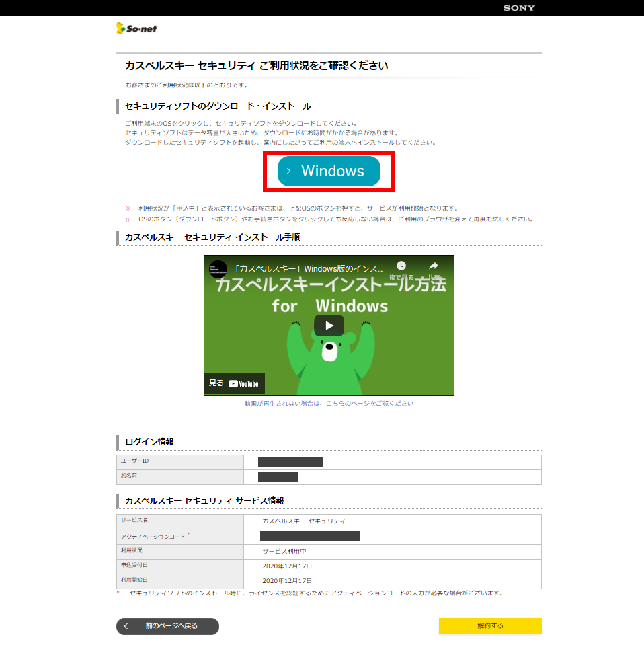Open link for when video won't play
The width and height of the screenshot is (644, 645).
pyautogui.click(x=329, y=404)
